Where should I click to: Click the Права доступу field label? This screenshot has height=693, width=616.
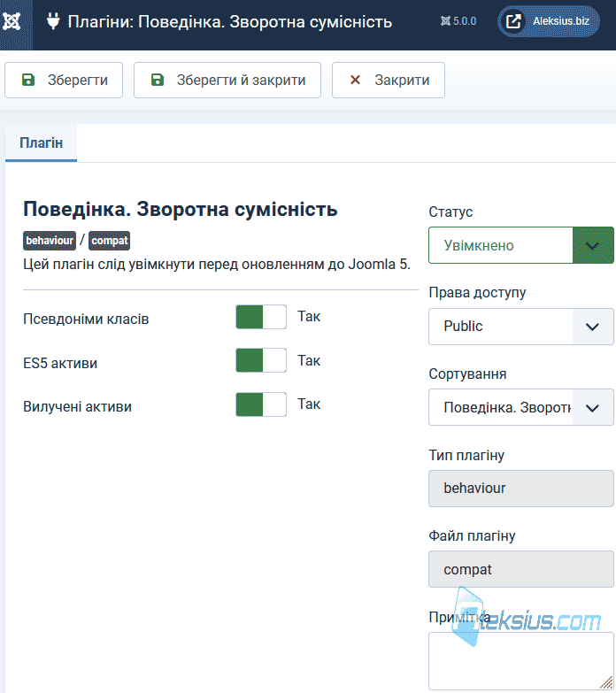tap(477, 293)
